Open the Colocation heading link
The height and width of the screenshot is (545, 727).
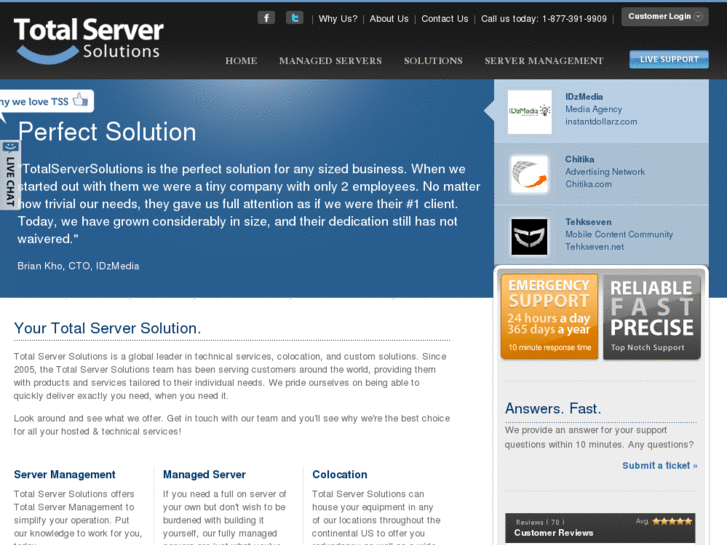click(x=340, y=474)
